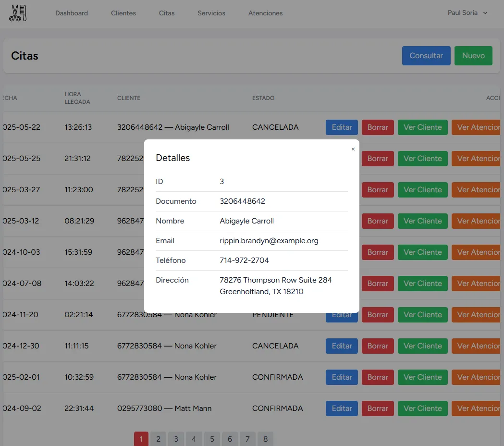Screen dimensions: 504x446
Task: Close the Detalles modal with the × icon
Action: tap(353, 149)
